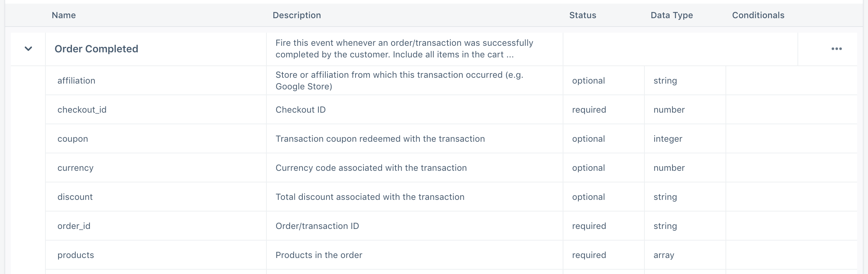Select the Name column header
Image resolution: width=868 pixels, height=274 pixels.
click(64, 15)
